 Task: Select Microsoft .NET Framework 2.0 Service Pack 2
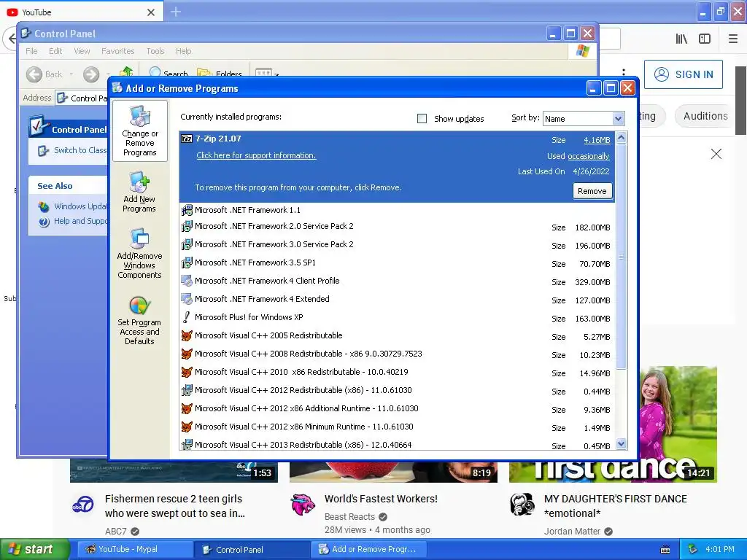click(398, 227)
